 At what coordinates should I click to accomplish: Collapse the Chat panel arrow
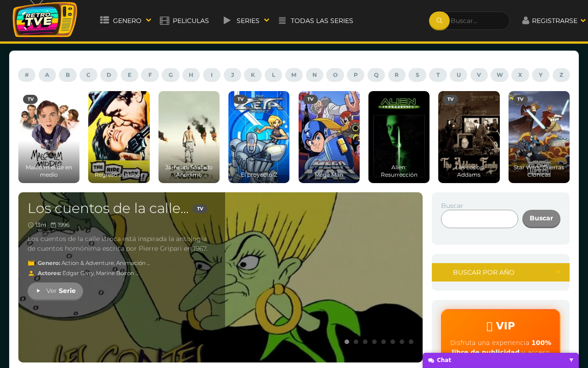pyautogui.click(x=571, y=360)
